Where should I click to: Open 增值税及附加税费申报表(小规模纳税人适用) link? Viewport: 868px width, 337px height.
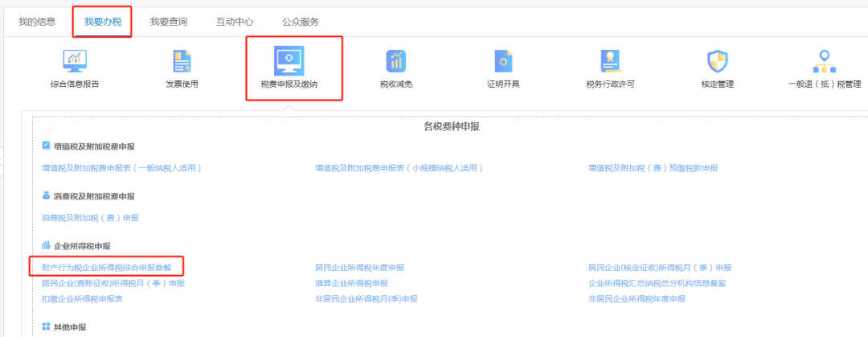(399, 168)
